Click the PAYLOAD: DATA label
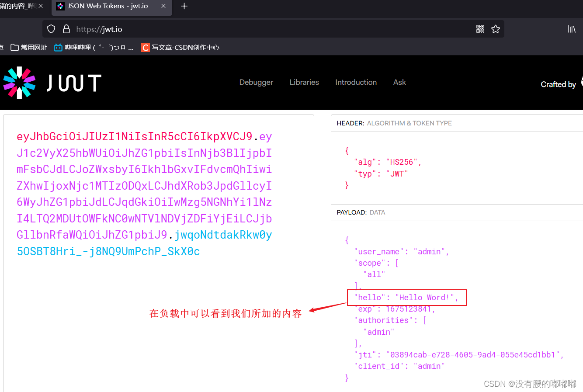583x392 pixels. tap(361, 212)
